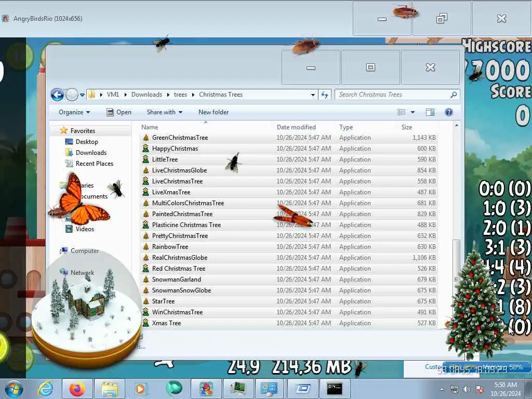Viewport: 532px width, 399px height.
Task: Click the RealChristmasGlobe file icon
Action: tap(146, 257)
